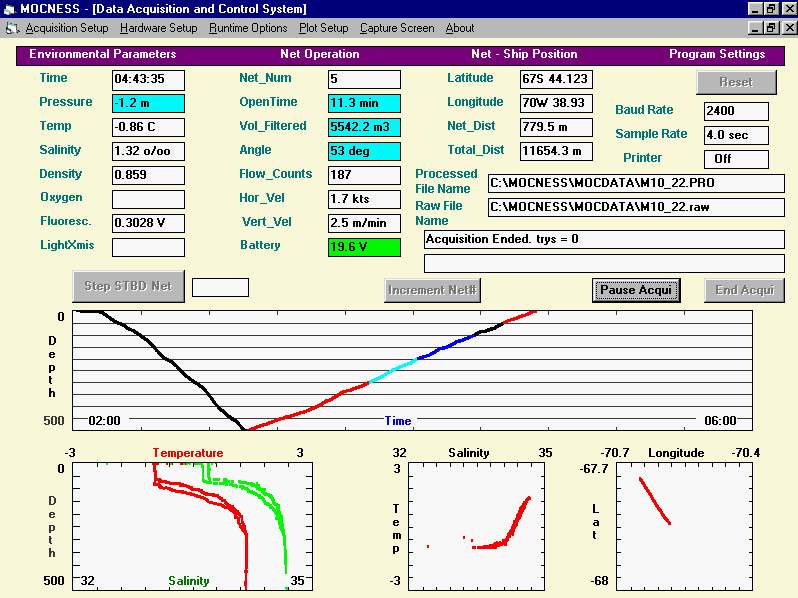Click the Net - Ship Position header
The height and width of the screenshot is (598, 798).
click(524, 54)
